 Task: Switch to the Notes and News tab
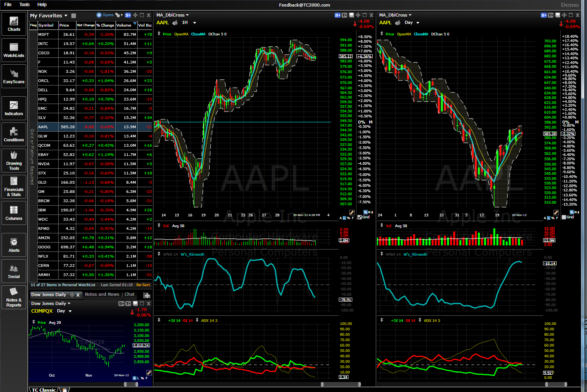102,294
